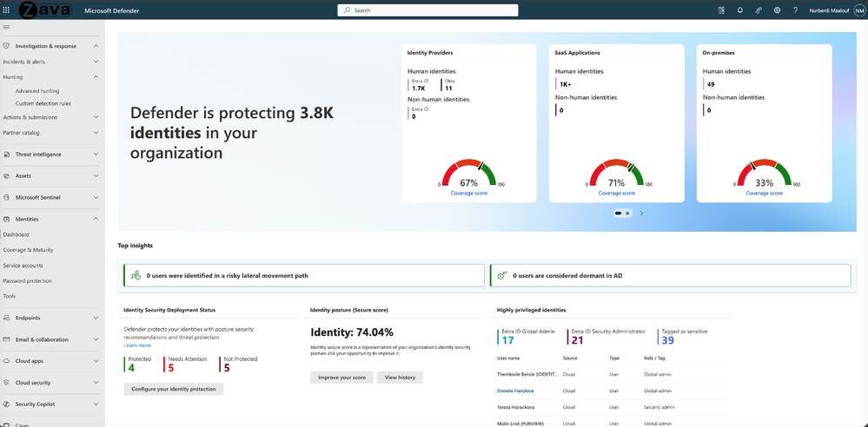Select the Dashboard menu item
This screenshot has width=868, height=427.
tap(16, 234)
